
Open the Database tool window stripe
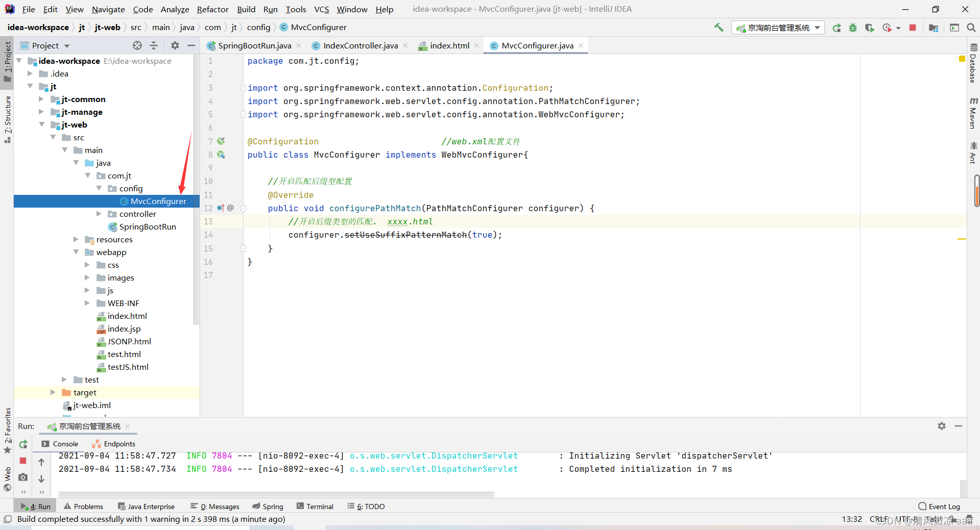click(x=973, y=63)
